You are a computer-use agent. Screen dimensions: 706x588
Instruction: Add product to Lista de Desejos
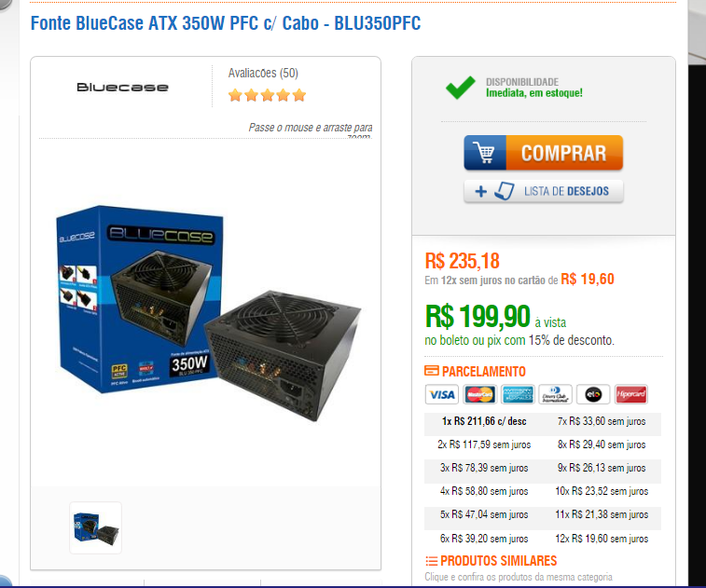pos(544,191)
